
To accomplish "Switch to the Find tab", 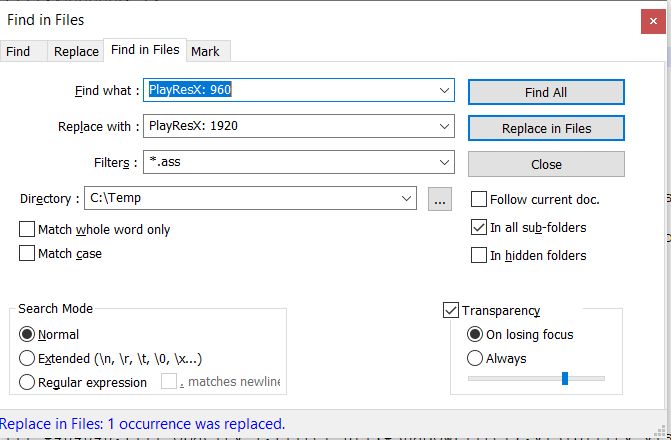I will click(x=18, y=51).
